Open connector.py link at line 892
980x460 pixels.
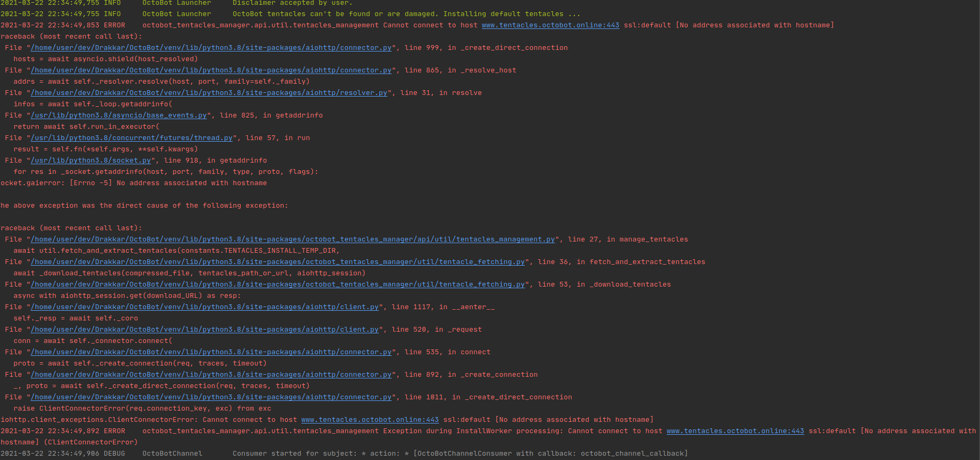[x=211, y=375]
